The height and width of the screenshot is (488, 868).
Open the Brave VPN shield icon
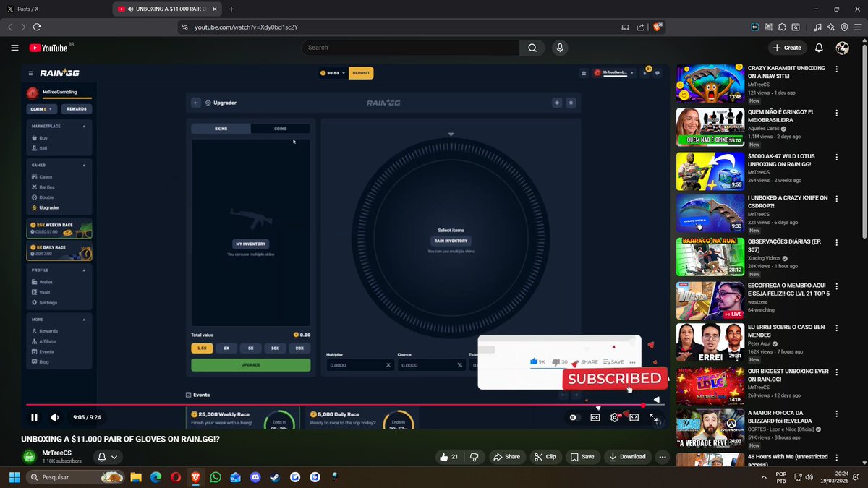[x=844, y=27]
